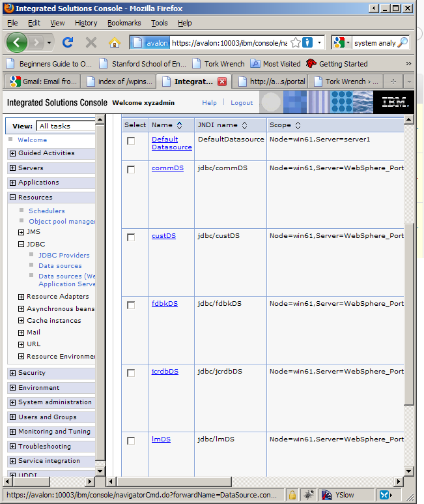Click the green browser Back arrow

pos(16,42)
